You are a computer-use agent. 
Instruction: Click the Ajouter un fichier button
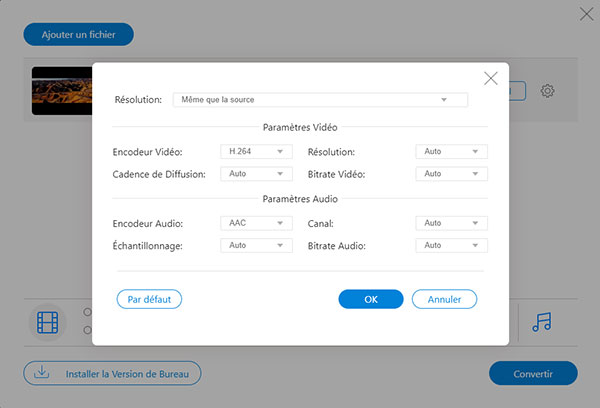coord(78,34)
